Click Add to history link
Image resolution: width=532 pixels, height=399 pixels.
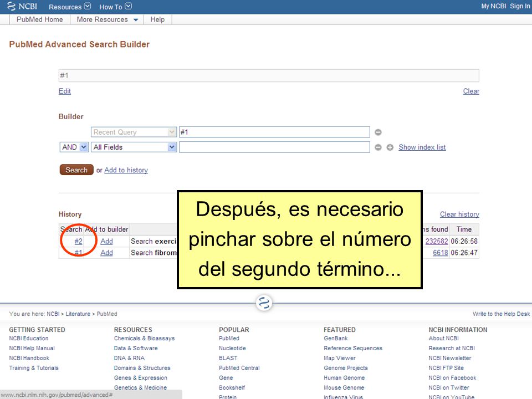pos(126,170)
